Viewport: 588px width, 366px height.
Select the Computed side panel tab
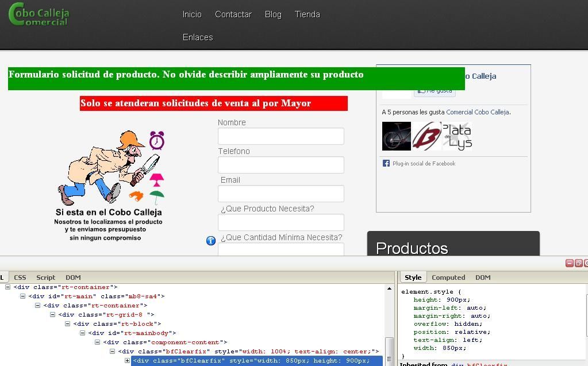pos(448,278)
